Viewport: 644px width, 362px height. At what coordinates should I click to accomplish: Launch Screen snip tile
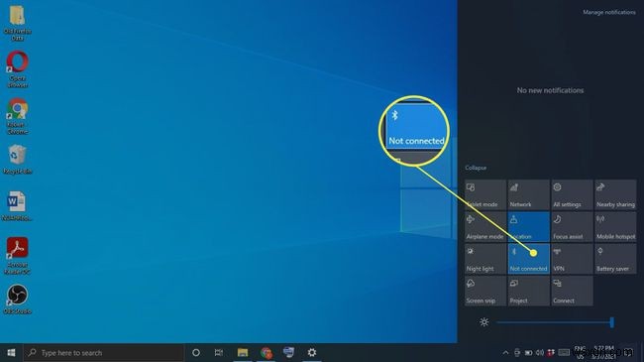coord(485,291)
